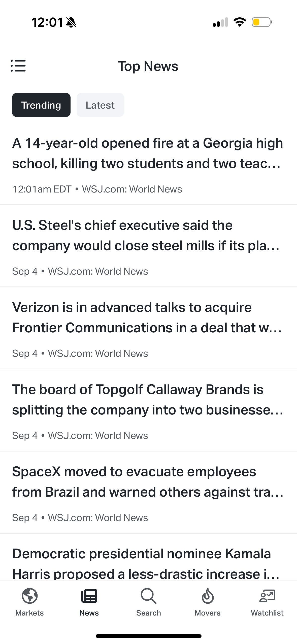
Task: Open Kamala Harris proposal headline
Action: pyautogui.click(x=146, y=563)
